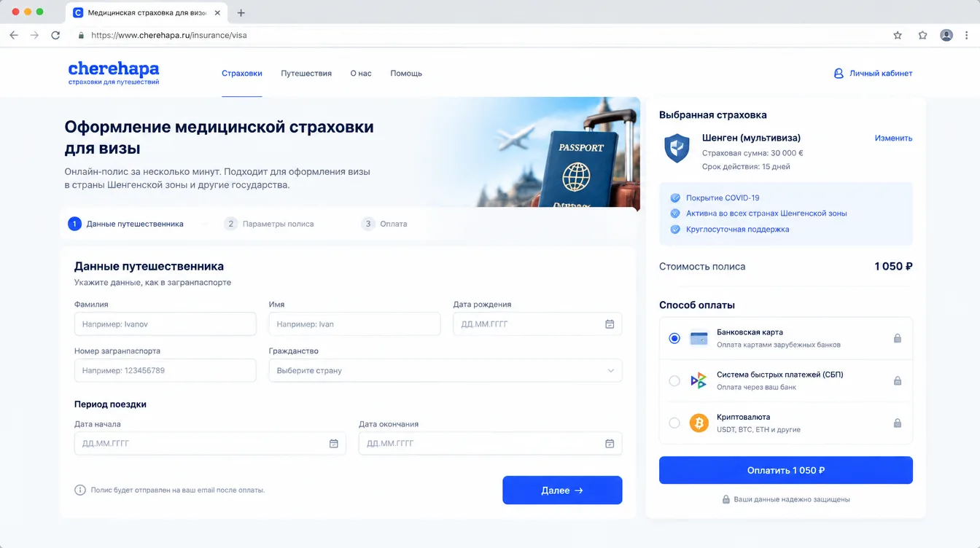
Task: Open the О нас page
Action: 361,73
